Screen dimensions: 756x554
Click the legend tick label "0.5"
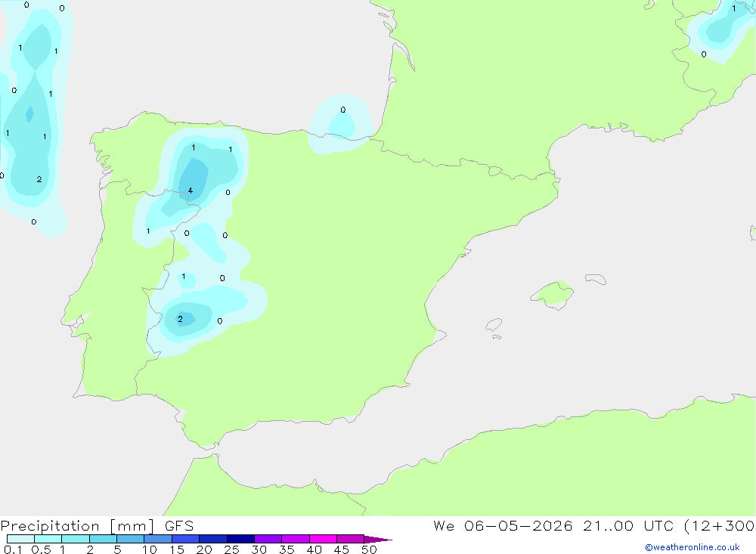click(x=41, y=549)
